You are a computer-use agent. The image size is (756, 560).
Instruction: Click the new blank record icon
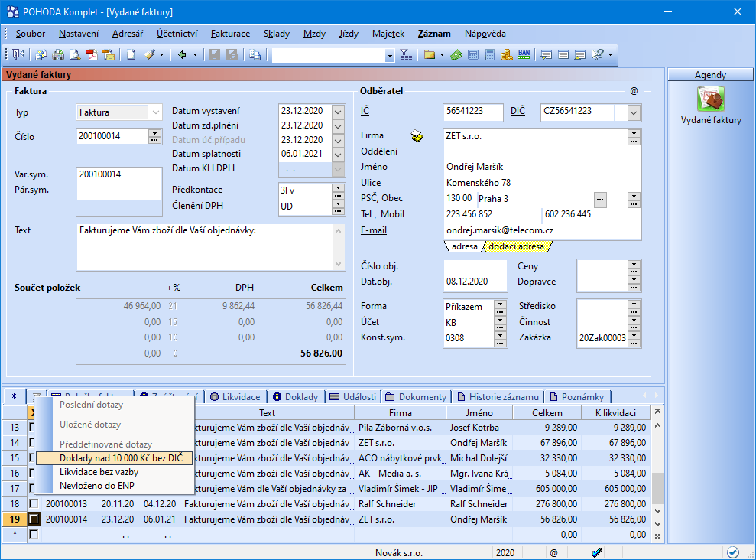131,55
